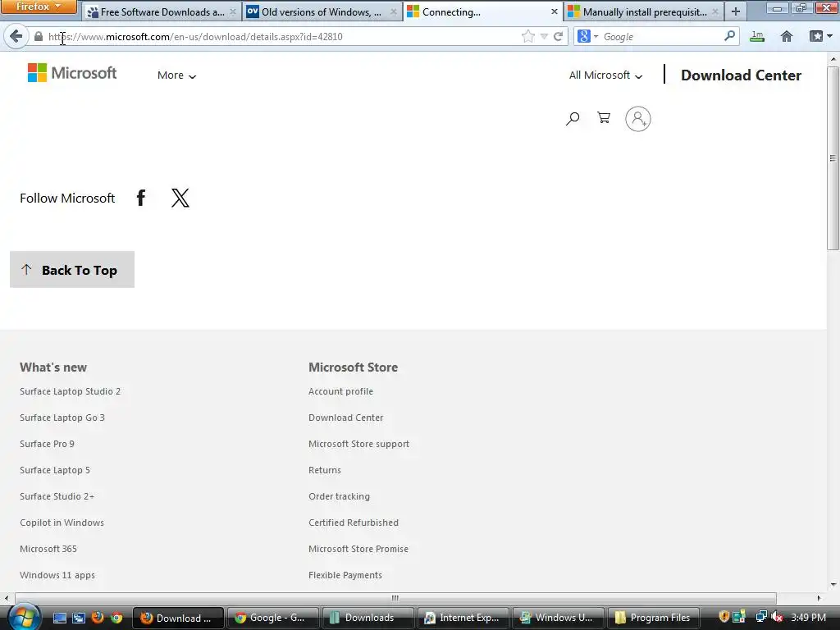
Task: Switch to Manually install prerequisites tab
Action: pyautogui.click(x=644, y=11)
